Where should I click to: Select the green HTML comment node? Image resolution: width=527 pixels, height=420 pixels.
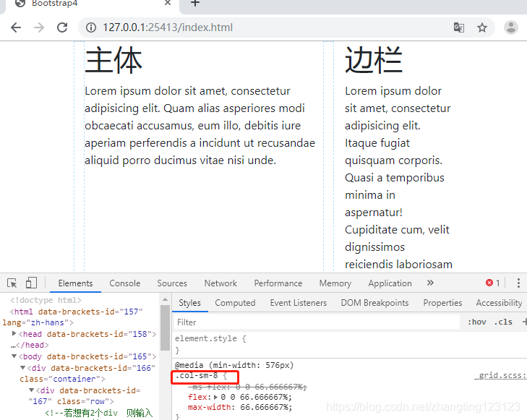(99, 413)
